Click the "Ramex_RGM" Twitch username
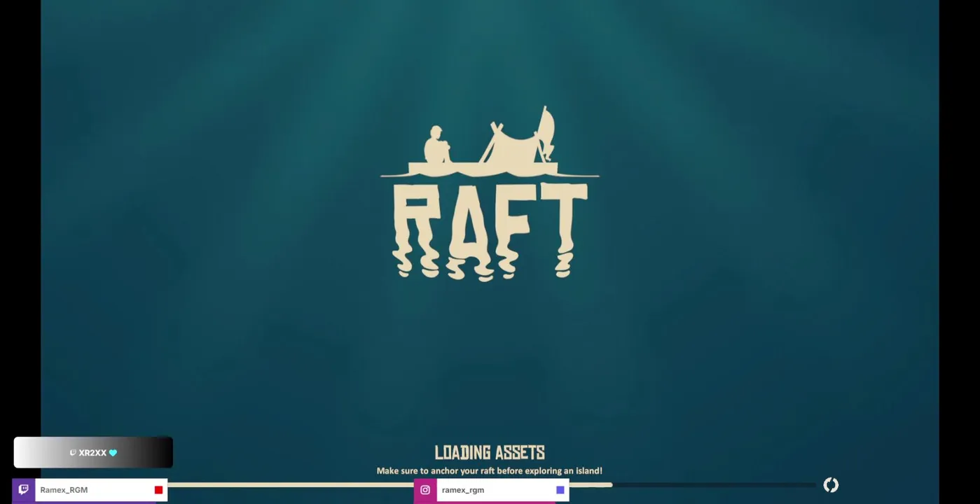Viewport: 980px width, 504px height. [x=64, y=490]
